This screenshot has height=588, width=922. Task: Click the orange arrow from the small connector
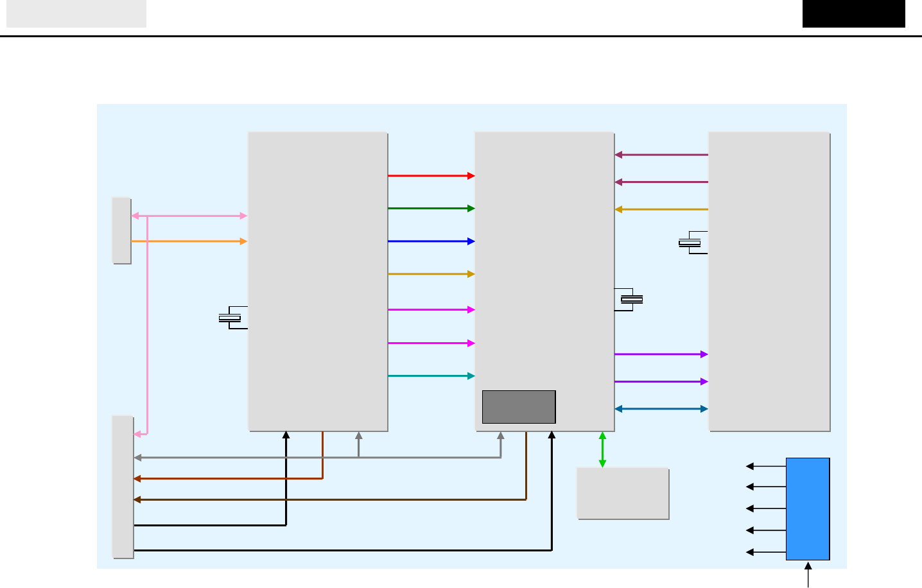click(189, 241)
